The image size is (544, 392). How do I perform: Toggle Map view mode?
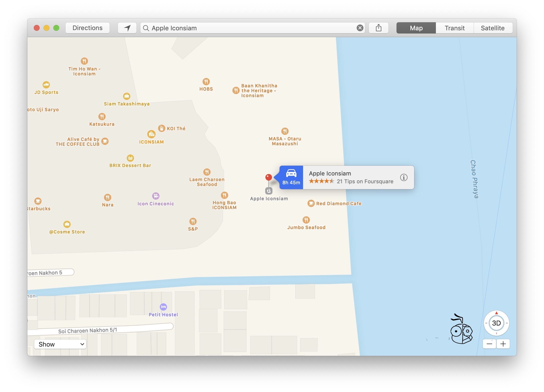click(x=416, y=28)
